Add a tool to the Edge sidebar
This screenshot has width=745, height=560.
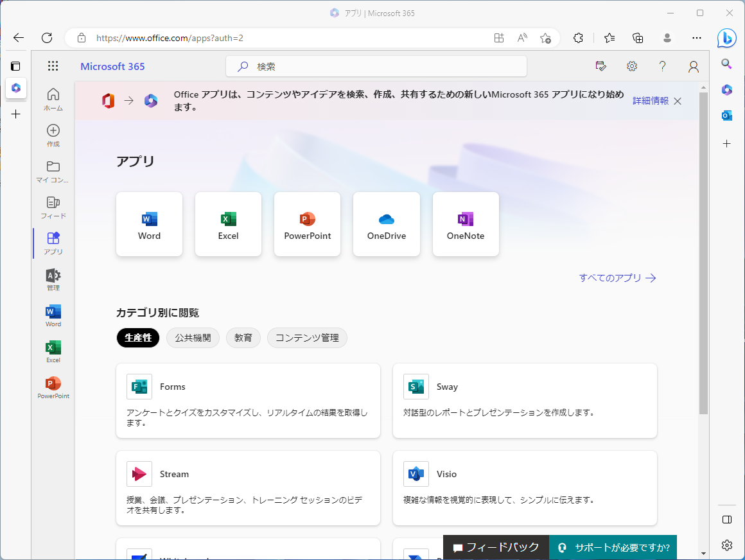point(726,143)
